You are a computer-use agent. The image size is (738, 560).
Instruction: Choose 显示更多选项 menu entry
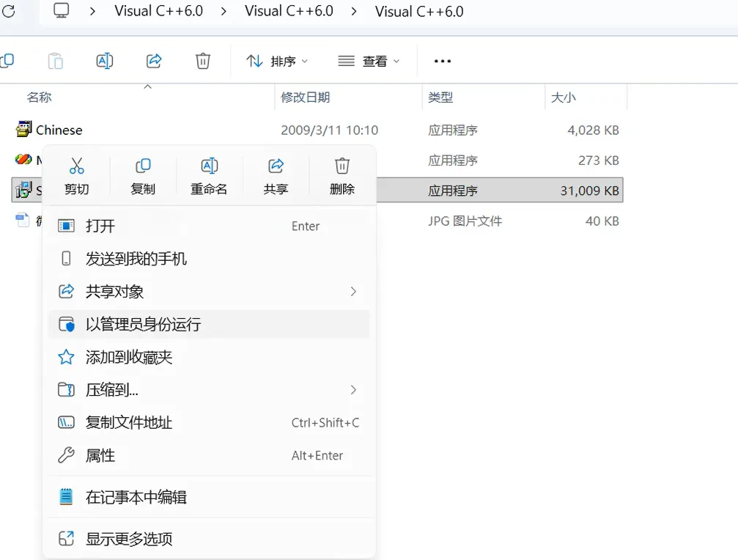click(x=209, y=539)
